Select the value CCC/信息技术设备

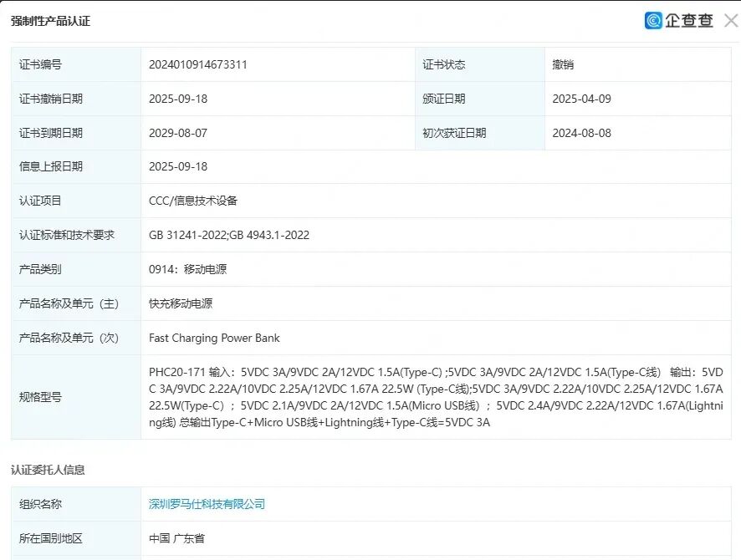click(x=193, y=201)
